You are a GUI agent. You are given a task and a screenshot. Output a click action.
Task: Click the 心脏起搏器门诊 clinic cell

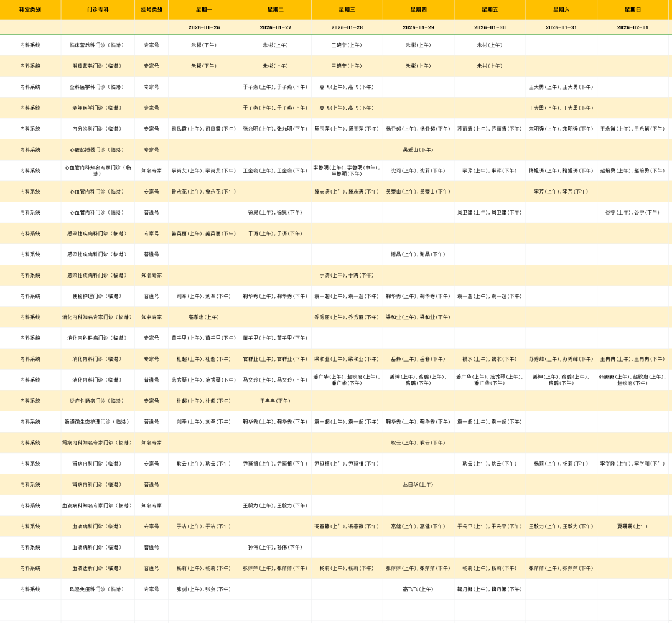click(x=98, y=150)
